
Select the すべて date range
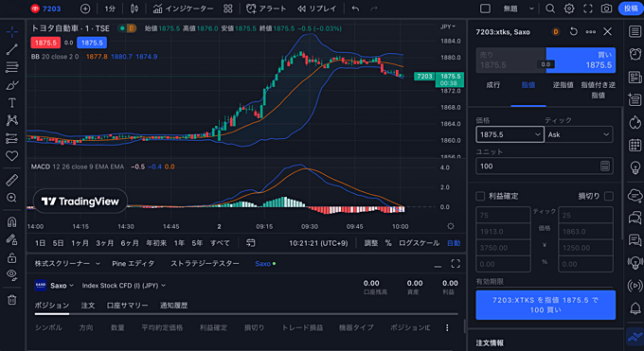[220, 243]
